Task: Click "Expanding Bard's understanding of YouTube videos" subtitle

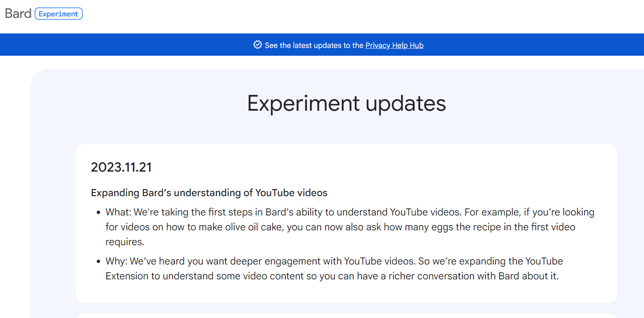Action: [x=209, y=193]
